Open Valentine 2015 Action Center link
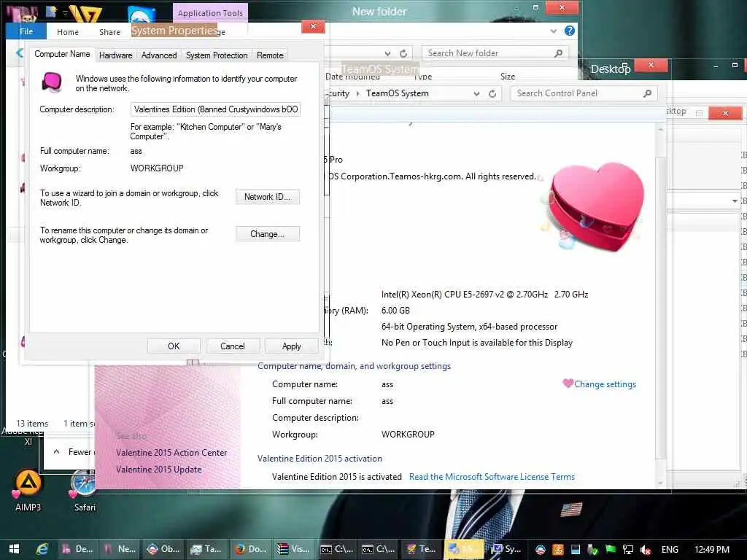747x560 pixels. (x=171, y=452)
